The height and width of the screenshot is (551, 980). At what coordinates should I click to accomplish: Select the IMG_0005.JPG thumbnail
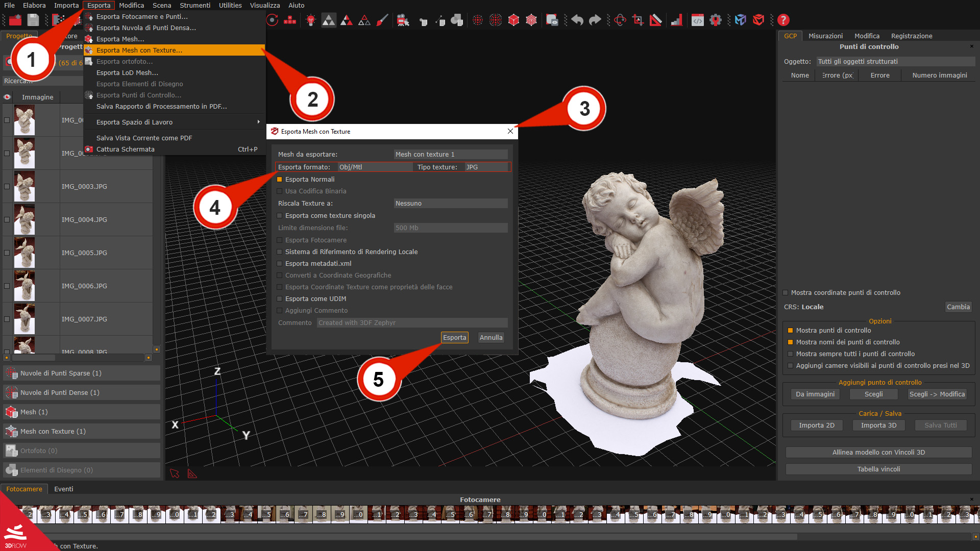(x=24, y=252)
